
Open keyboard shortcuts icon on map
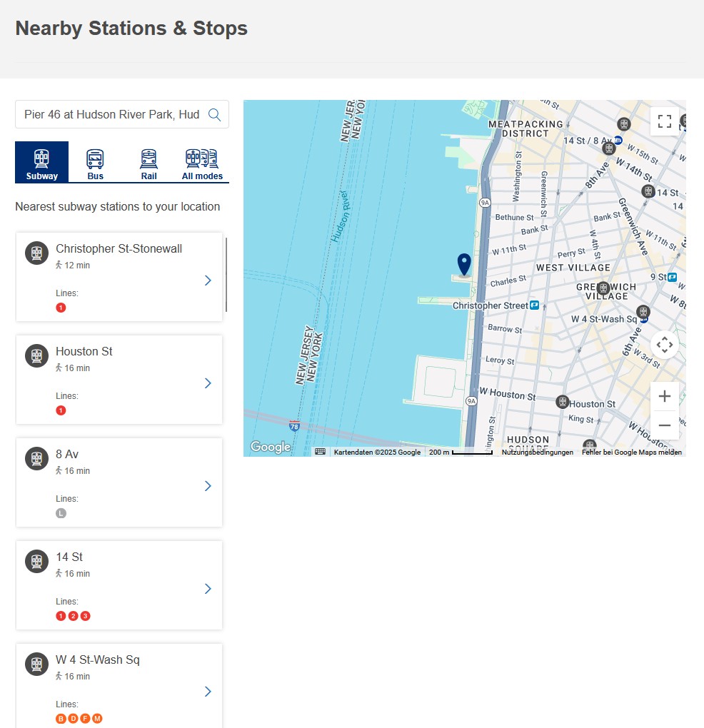click(321, 452)
